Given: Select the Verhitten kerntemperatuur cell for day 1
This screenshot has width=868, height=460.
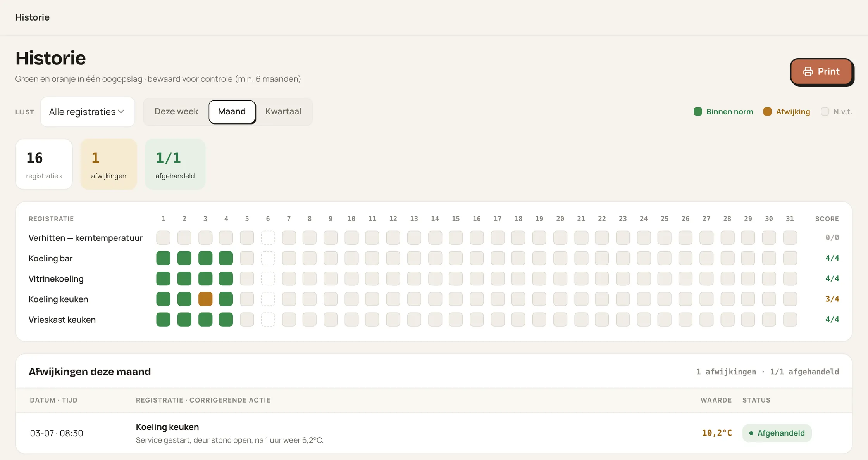Looking at the screenshot, I should click(164, 238).
